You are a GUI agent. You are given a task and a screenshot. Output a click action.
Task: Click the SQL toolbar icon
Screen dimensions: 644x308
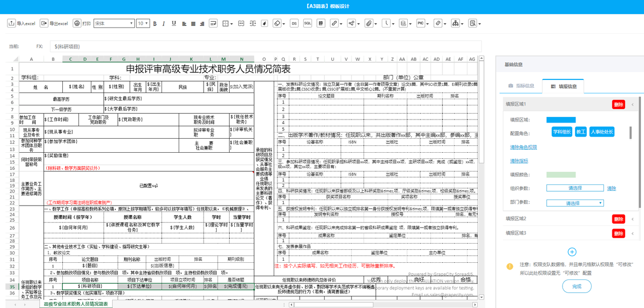coord(307,23)
